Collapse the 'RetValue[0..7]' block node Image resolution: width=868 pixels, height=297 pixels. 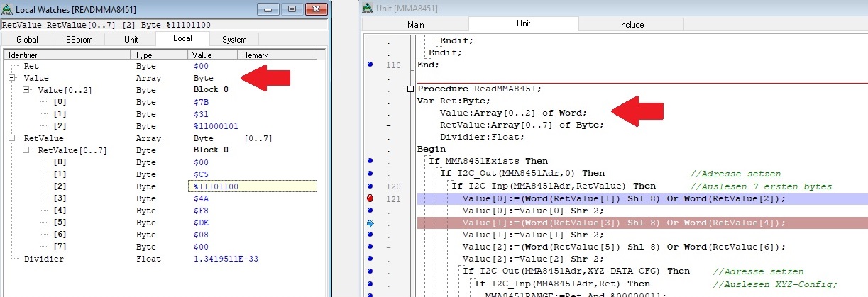point(26,150)
